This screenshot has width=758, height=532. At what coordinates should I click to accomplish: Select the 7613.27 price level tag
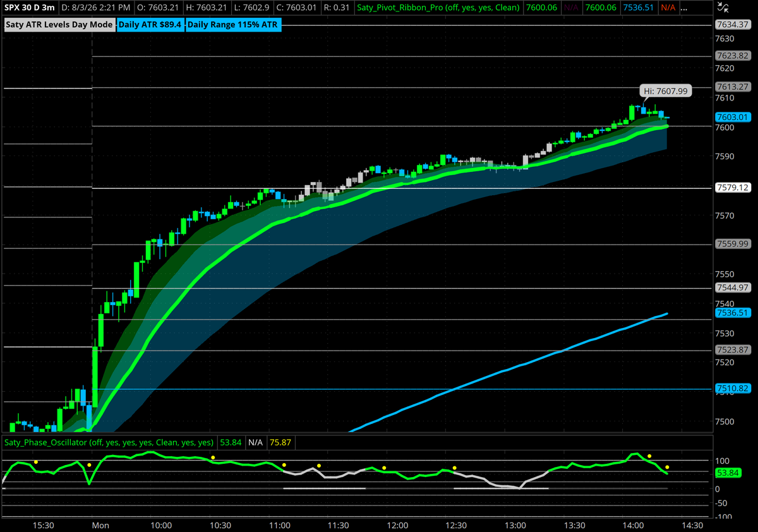click(x=733, y=87)
